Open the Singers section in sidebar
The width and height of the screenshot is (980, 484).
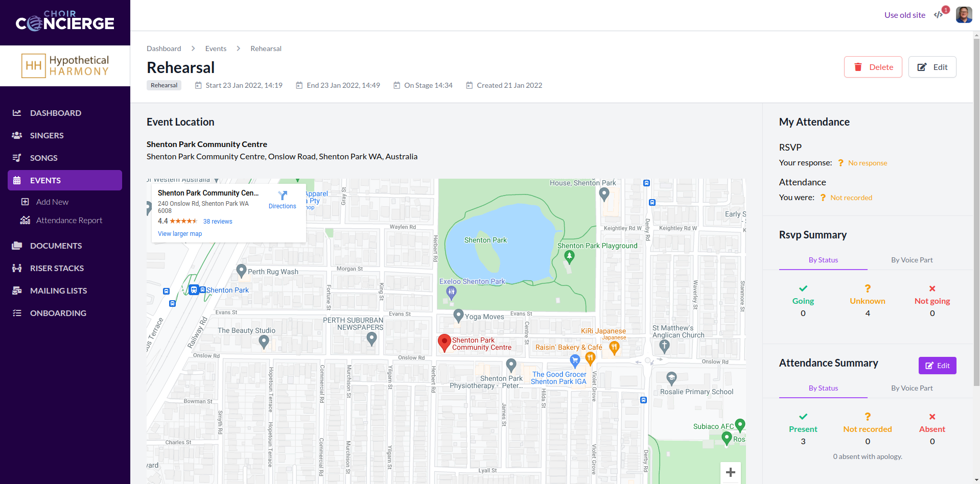(x=46, y=135)
